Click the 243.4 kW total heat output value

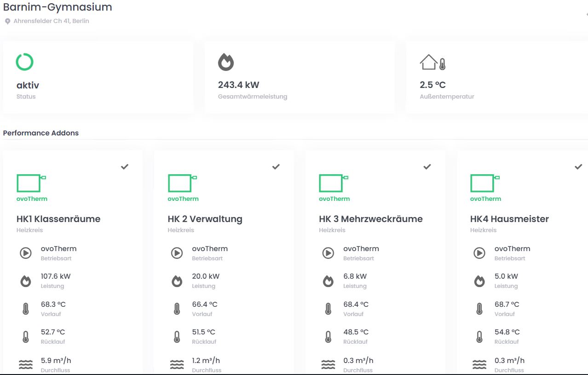(238, 85)
